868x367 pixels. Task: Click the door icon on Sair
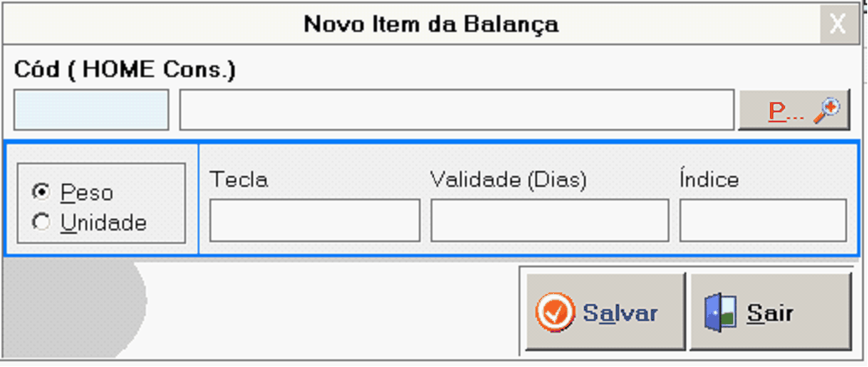[720, 313]
